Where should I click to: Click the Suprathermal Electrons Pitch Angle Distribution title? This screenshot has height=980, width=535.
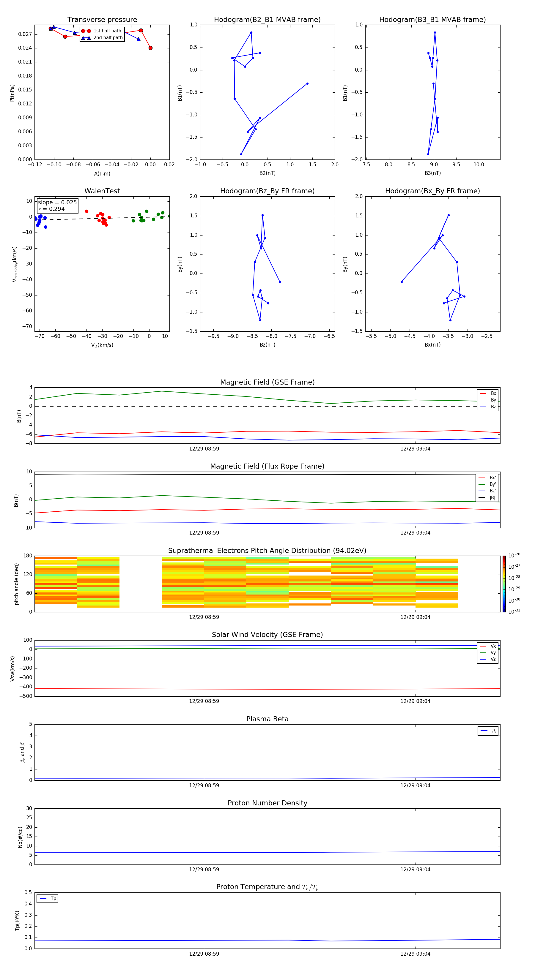pos(267,551)
